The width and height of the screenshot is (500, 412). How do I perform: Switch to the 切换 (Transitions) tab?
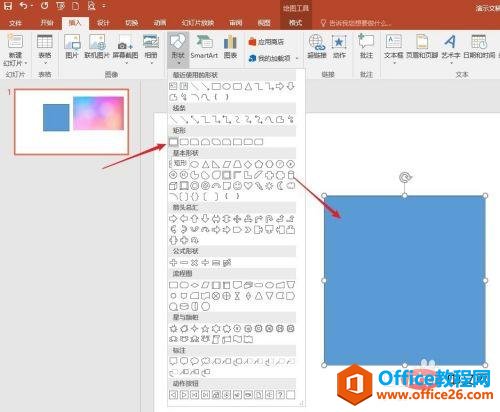[x=132, y=23]
